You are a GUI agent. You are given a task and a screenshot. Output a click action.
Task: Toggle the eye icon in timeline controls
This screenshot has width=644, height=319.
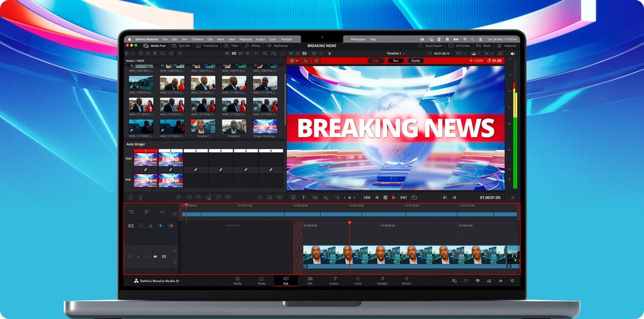(x=171, y=226)
